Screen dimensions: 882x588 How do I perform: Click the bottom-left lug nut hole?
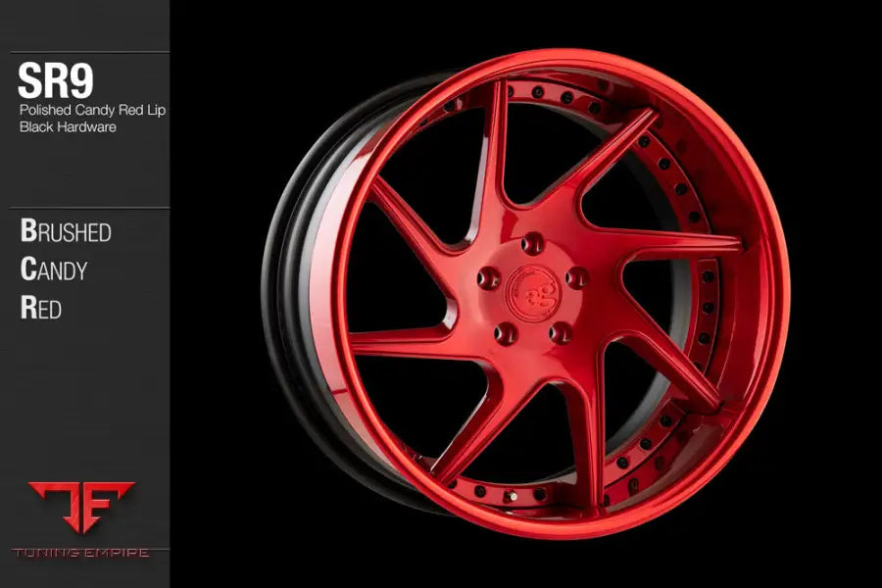click(x=506, y=333)
